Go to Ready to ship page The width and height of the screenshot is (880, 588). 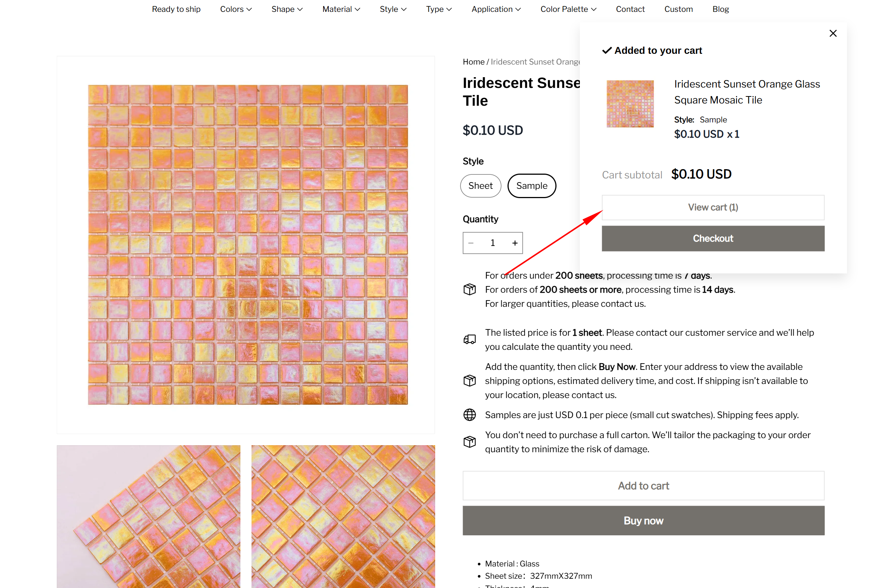click(x=176, y=9)
